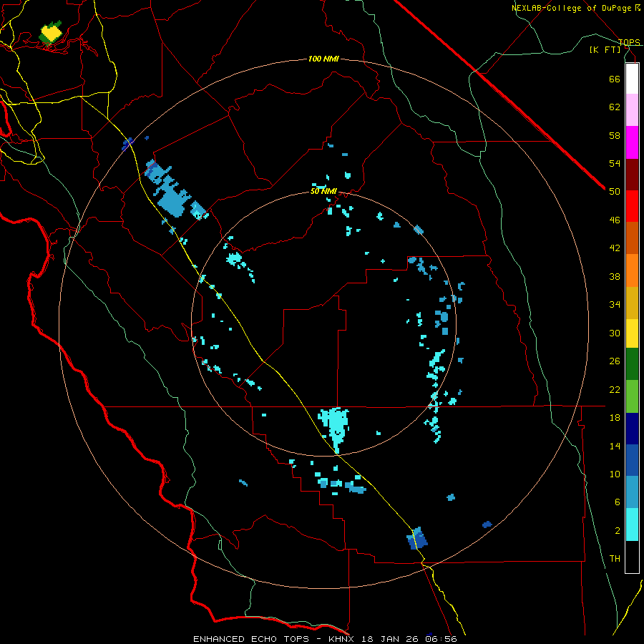Click the cyan legend swatch
This screenshot has height=644, width=644.
pyautogui.click(x=632, y=525)
